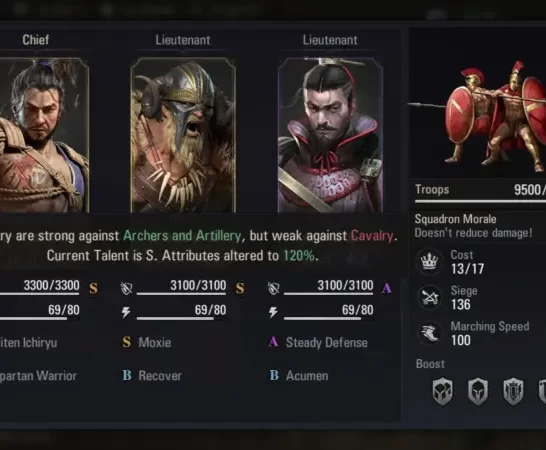Screen dimensions: 546x450
Task: Click the middle lieutenant's lightning energy icon
Action: pos(126,312)
